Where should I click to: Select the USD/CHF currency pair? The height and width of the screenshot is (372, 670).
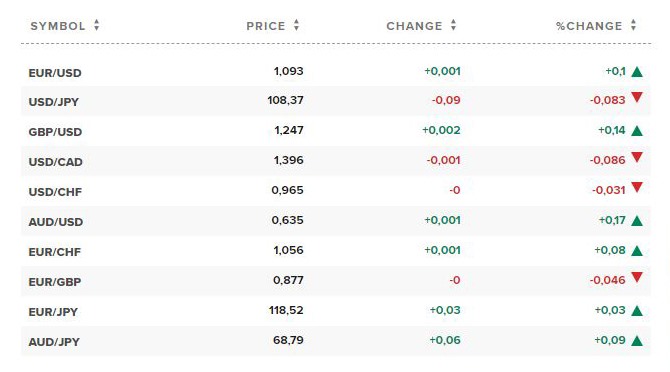[x=55, y=192]
